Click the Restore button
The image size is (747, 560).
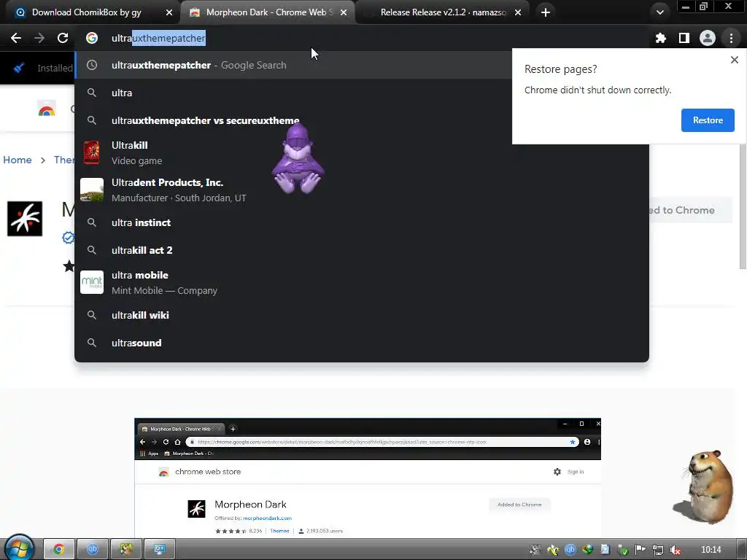[708, 120]
